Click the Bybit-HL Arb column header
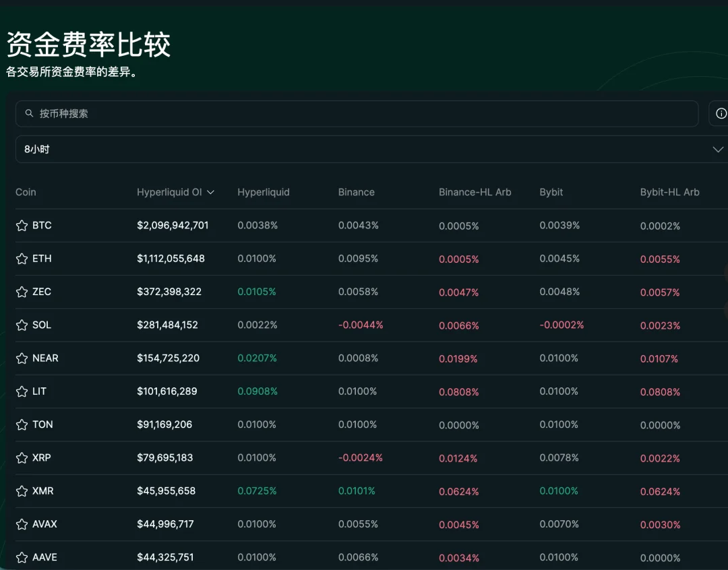The height and width of the screenshot is (570, 728). coord(669,192)
